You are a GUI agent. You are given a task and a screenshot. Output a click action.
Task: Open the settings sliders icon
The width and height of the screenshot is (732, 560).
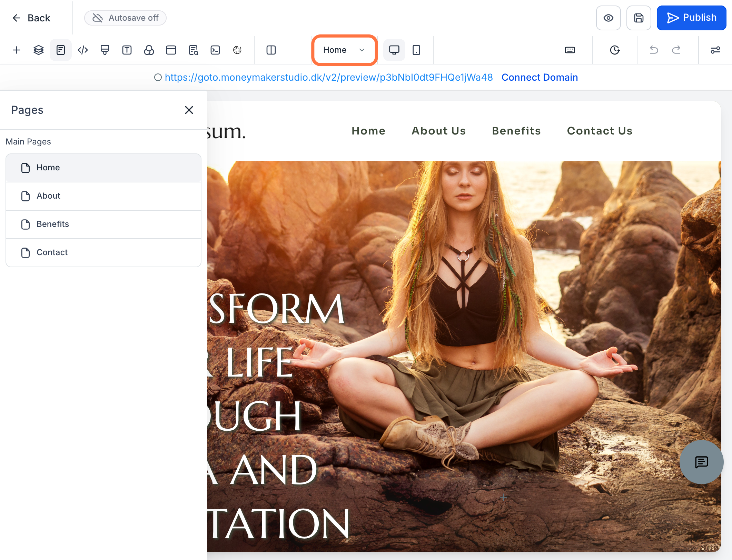[715, 50]
